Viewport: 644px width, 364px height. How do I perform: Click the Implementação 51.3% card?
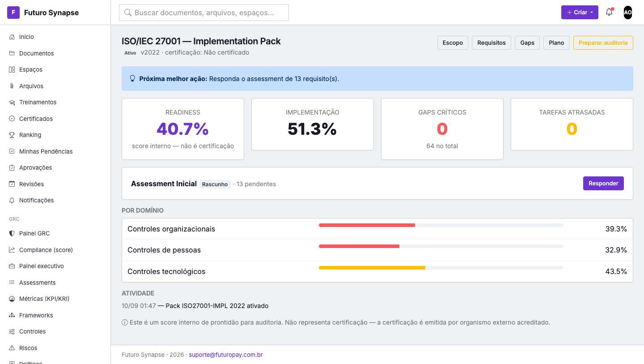click(x=313, y=124)
